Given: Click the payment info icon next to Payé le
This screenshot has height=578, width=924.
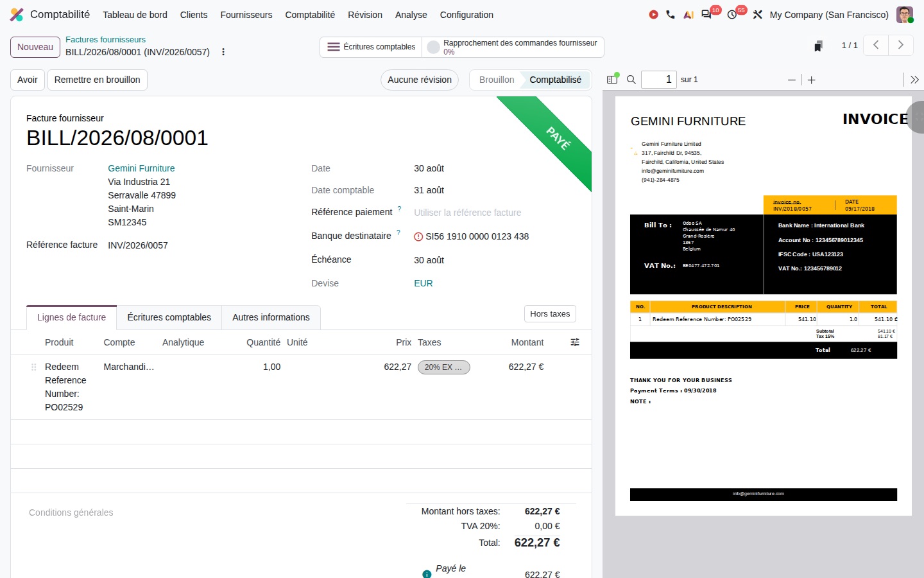Looking at the screenshot, I should pos(427,574).
